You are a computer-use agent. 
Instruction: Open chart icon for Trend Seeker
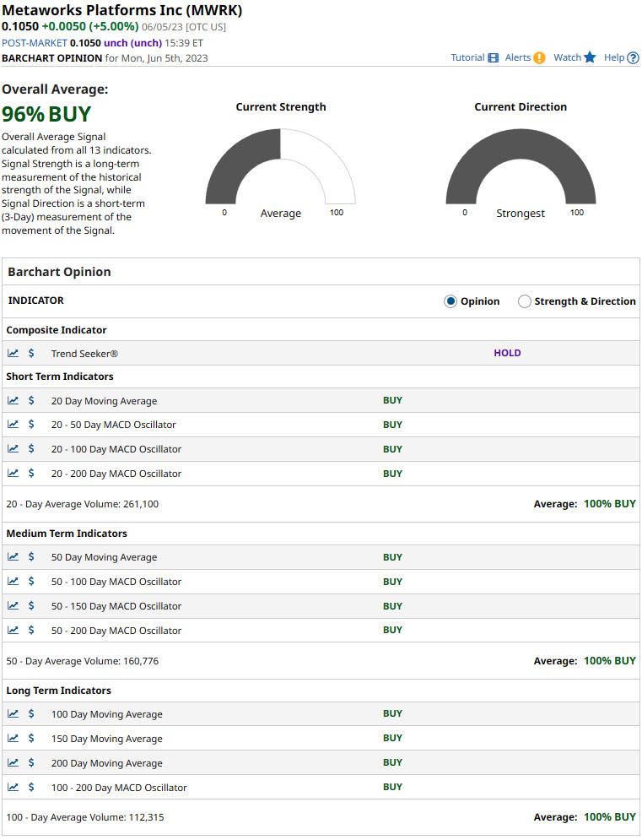pyautogui.click(x=13, y=353)
